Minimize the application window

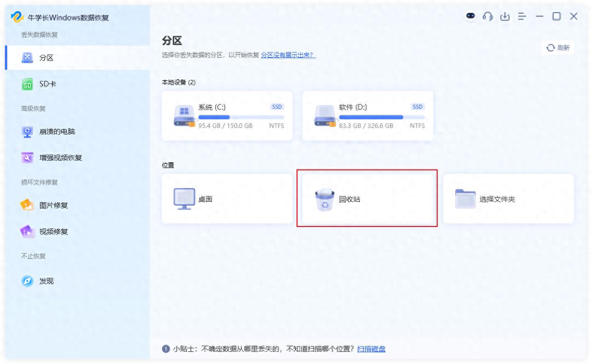click(539, 16)
